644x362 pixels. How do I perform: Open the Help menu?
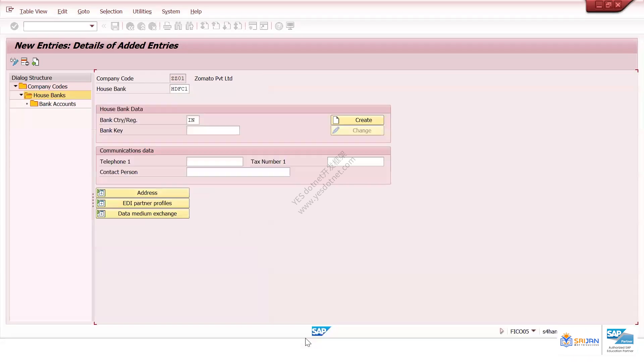click(196, 11)
